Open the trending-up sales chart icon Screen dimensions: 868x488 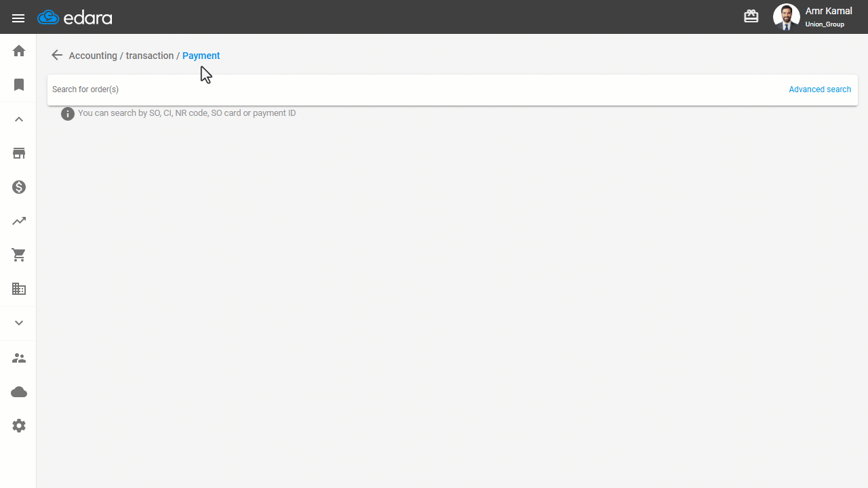tap(19, 221)
